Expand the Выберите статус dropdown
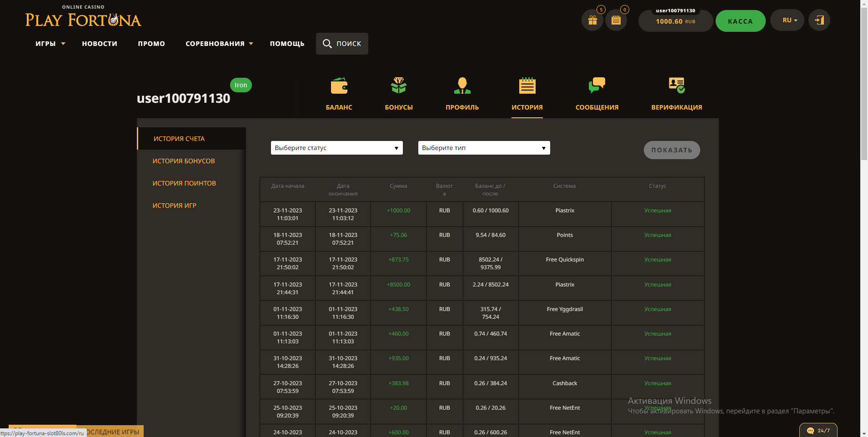868x437 pixels. point(336,148)
